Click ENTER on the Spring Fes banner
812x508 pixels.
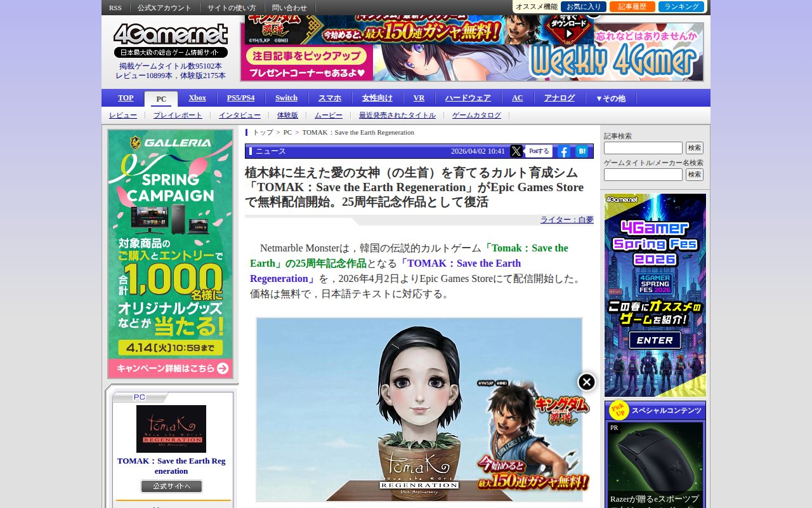(x=655, y=340)
